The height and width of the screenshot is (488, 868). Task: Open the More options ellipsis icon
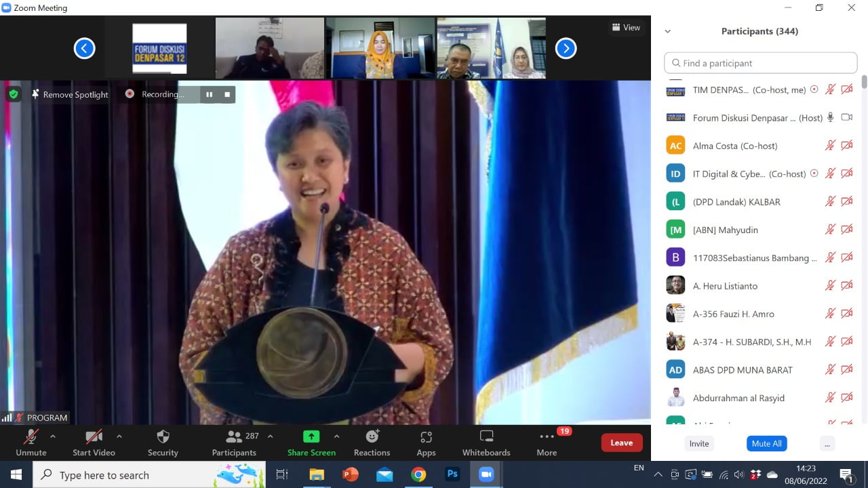click(547, 437)
